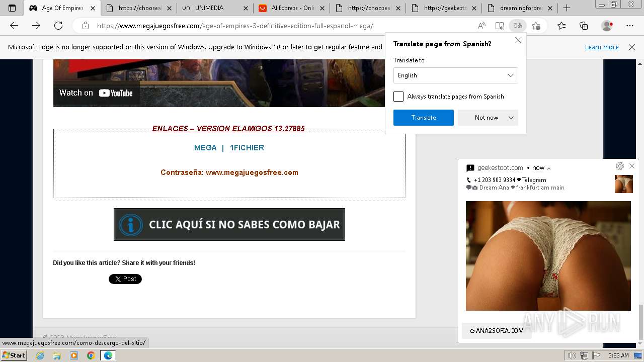Image resolution: width=644 pixels, height=362 pixels.
Task: Click the Edge icon in the taskbar
Action: [108, 355]
